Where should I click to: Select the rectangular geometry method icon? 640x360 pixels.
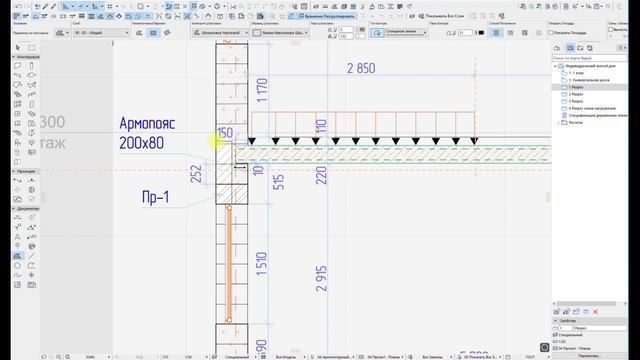pyautogui.click(x=153, y=33)
